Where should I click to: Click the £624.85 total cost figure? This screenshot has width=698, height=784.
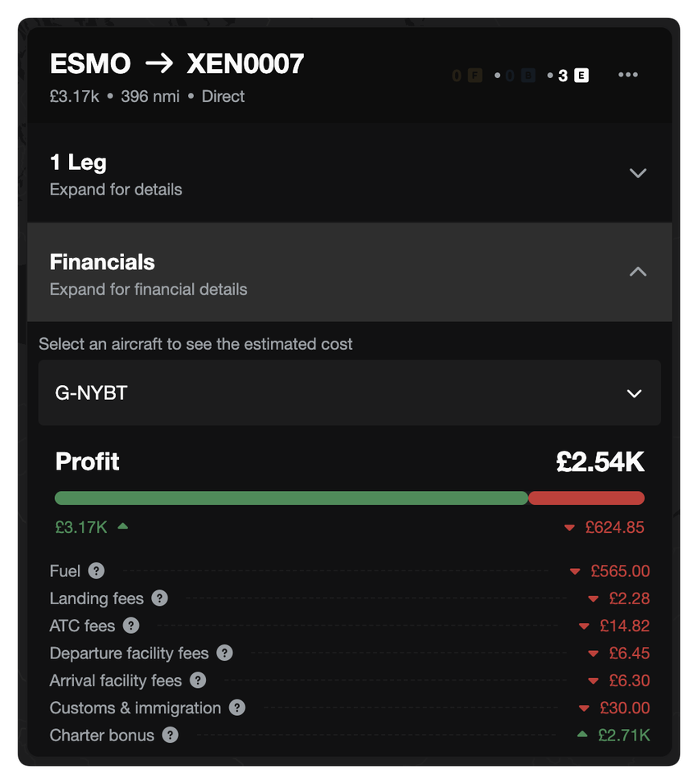(614, 527)
